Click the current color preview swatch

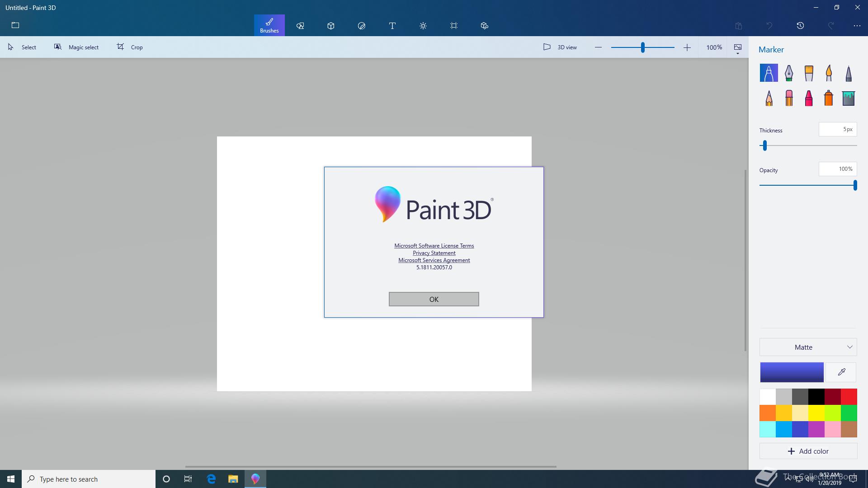pos(792,372)
